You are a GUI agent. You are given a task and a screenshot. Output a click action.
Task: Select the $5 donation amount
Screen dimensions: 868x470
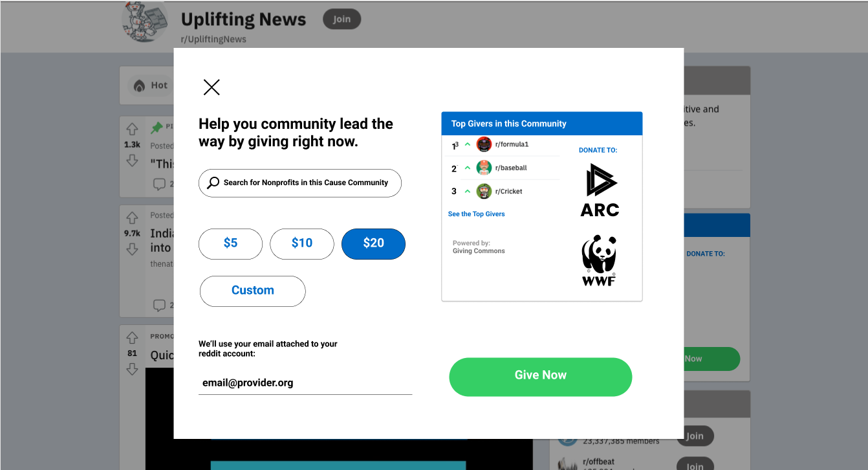(x=230, y=243)
